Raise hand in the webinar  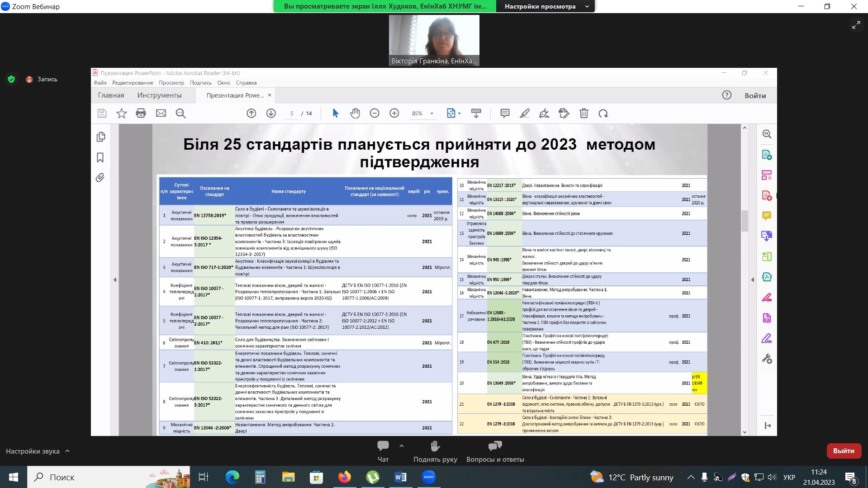[435, 446]
